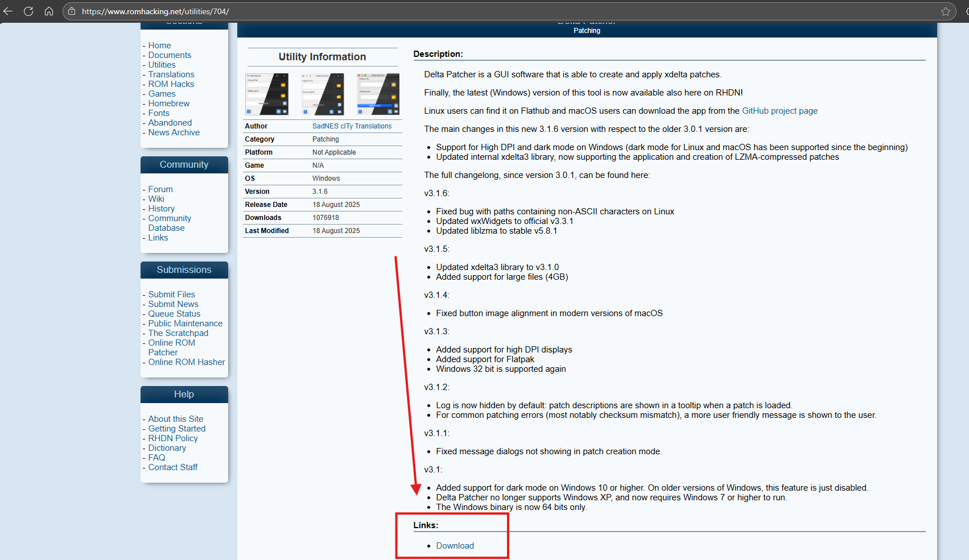Screen dimensions: 969x560
Task: Open the Documents section
Action: pyautogui.click(x=170, y=55)
